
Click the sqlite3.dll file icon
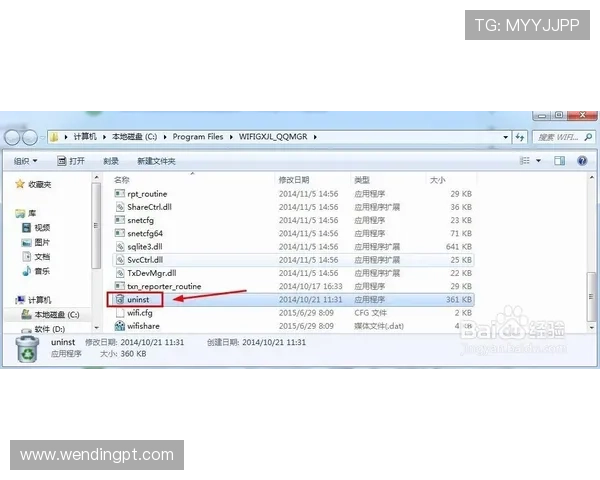click(120, 247)
